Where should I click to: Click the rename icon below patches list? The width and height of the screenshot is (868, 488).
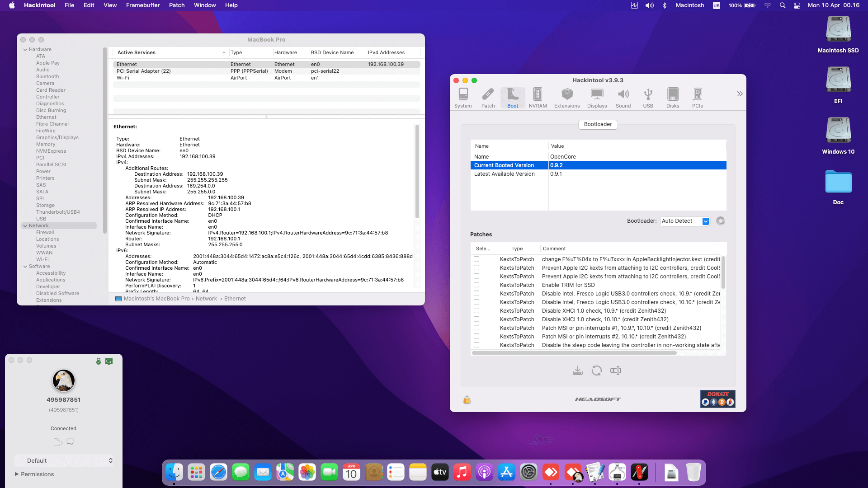tap(616, 371)
